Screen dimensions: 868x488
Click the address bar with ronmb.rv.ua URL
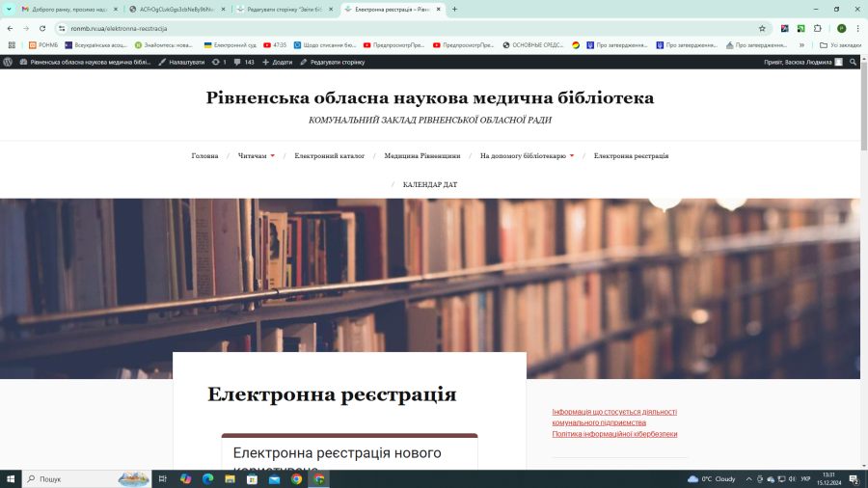click(x=410, y=28)
